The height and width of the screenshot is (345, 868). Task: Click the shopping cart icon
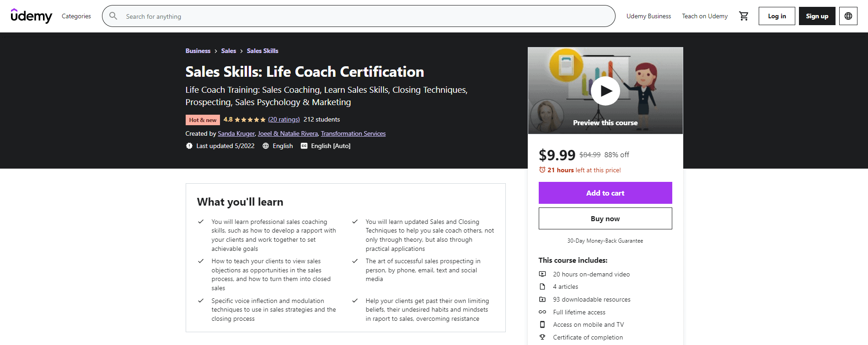pos(744,16)
